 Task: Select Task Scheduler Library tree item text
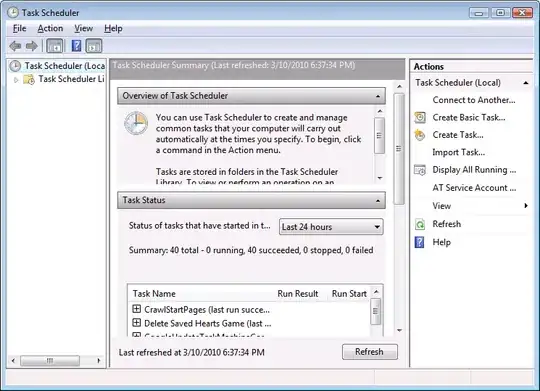[x=71, y=79]
